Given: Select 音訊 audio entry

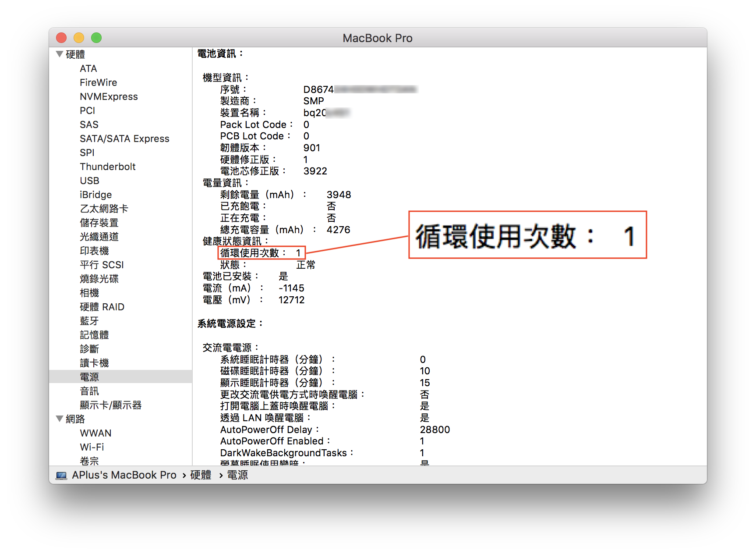Looking at the screenshot, I should click(x=89, y=391).
